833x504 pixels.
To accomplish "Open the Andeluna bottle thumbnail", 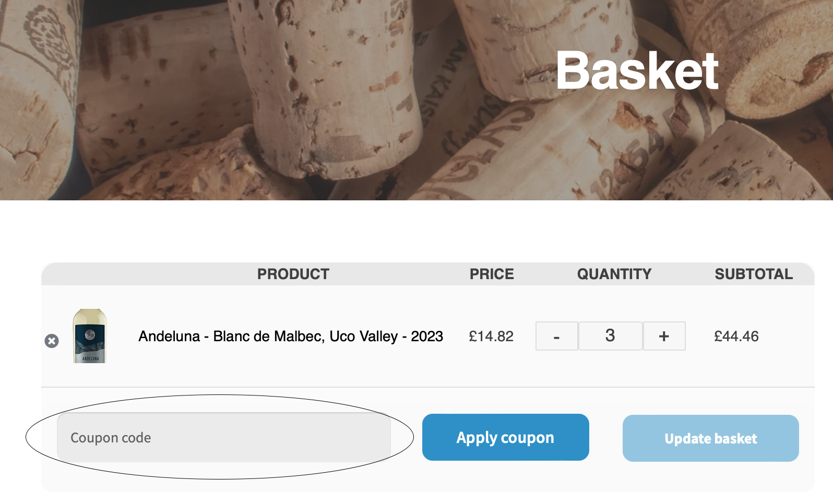I will [x=90, y=336].
